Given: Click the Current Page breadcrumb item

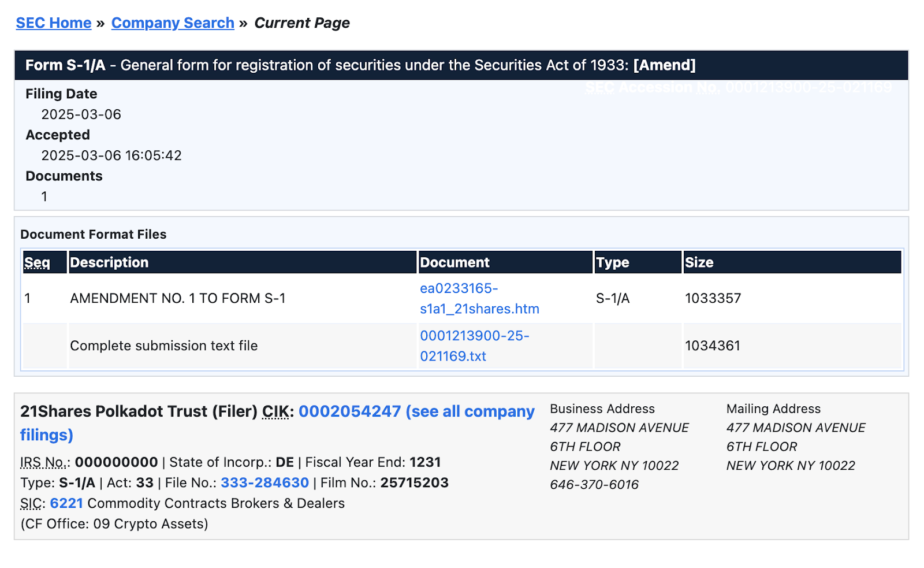Looking at the screenshot, I should [x=301, y=23].
